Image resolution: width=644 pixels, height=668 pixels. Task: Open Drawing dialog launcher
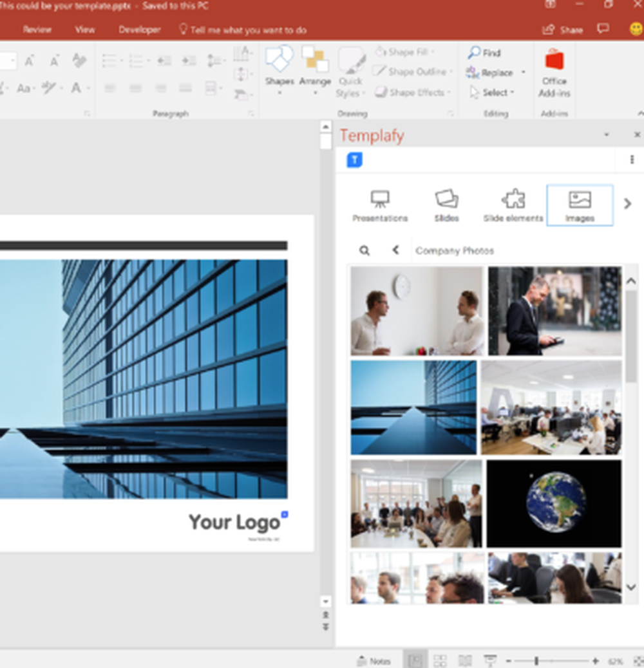click(x=451, y=113)
